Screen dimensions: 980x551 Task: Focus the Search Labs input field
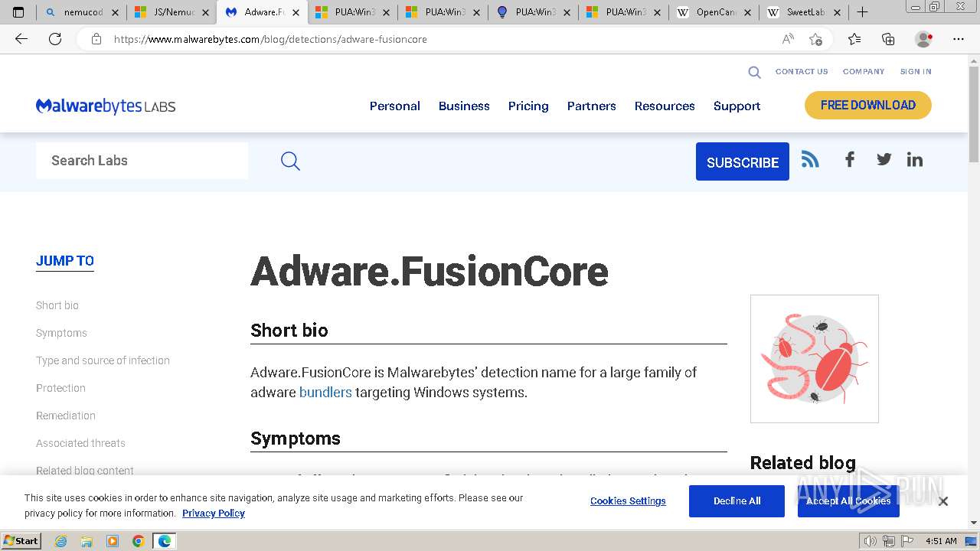pyautogui.click(x=142, y=161)
